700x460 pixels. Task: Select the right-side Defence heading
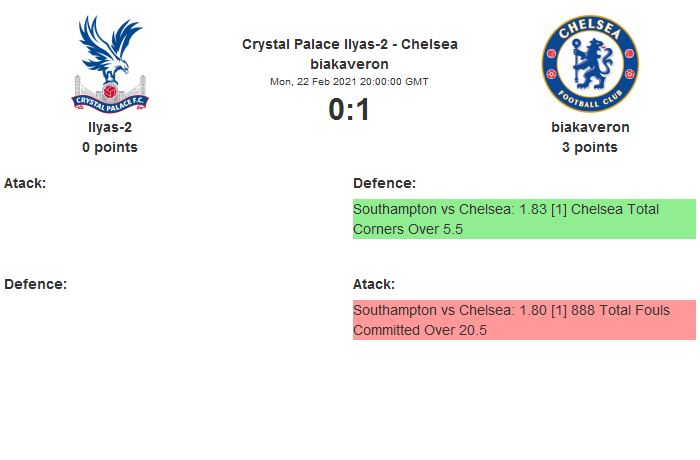(384, 183)
